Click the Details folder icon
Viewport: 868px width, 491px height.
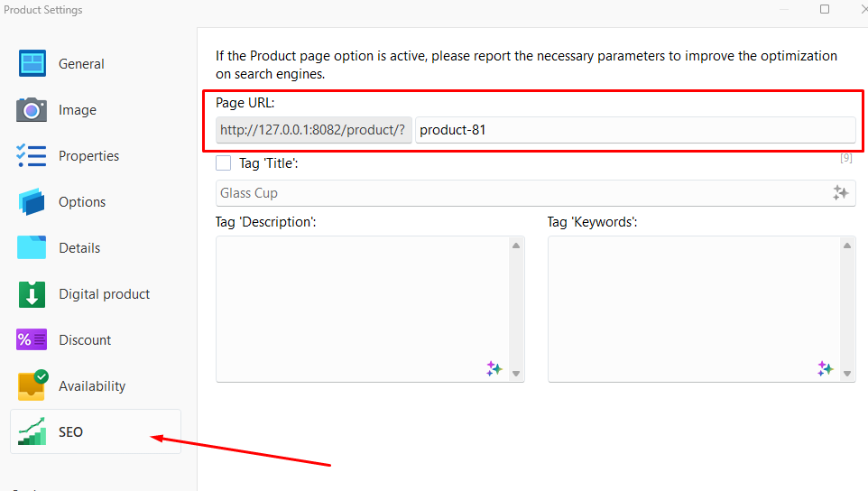pyautogui.click(x=32, y=248)
